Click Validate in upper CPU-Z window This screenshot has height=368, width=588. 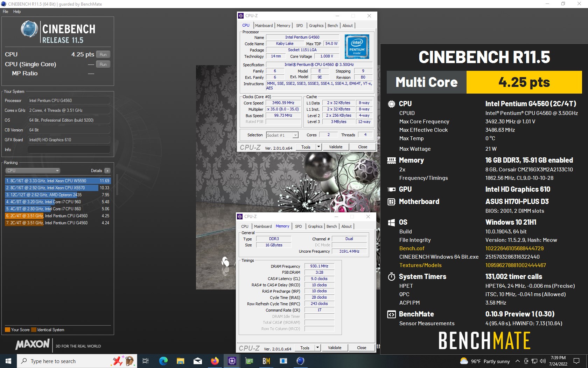[336, 147]
